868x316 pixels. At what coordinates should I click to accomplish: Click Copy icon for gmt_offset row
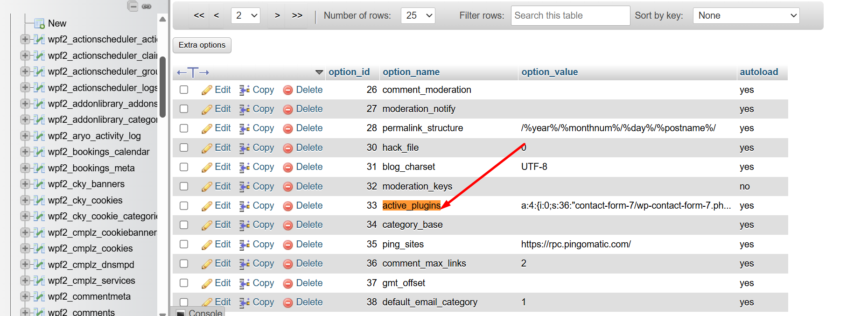click(245, 283)
